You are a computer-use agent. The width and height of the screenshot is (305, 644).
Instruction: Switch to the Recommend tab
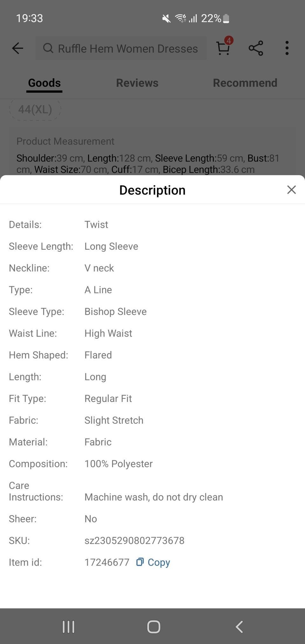coord(245,83)
